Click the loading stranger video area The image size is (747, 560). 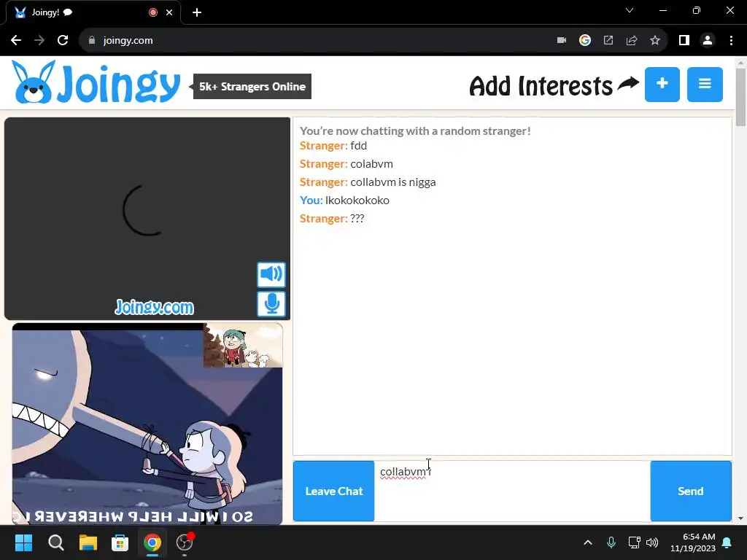point(147,219)
